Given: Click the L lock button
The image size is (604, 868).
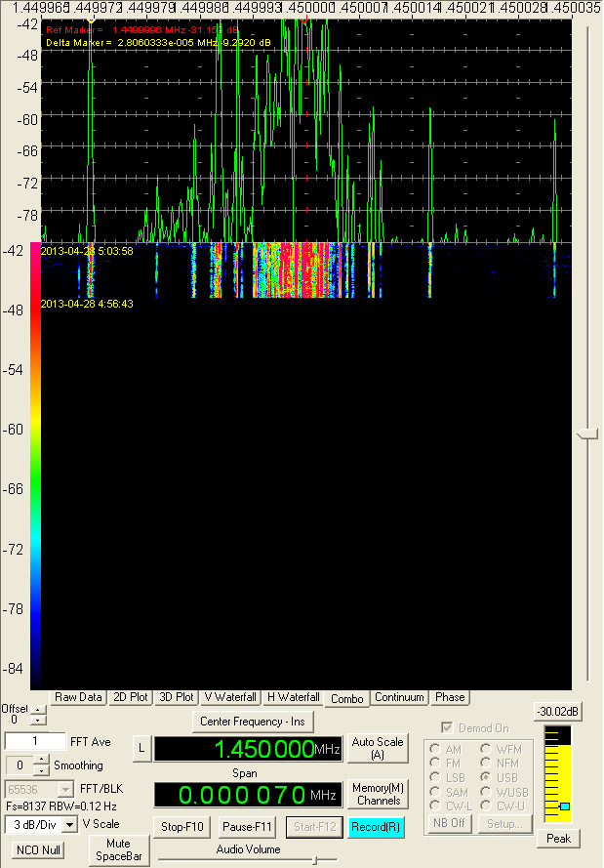Looking at the screenshot, I should (x=141, y=749).
